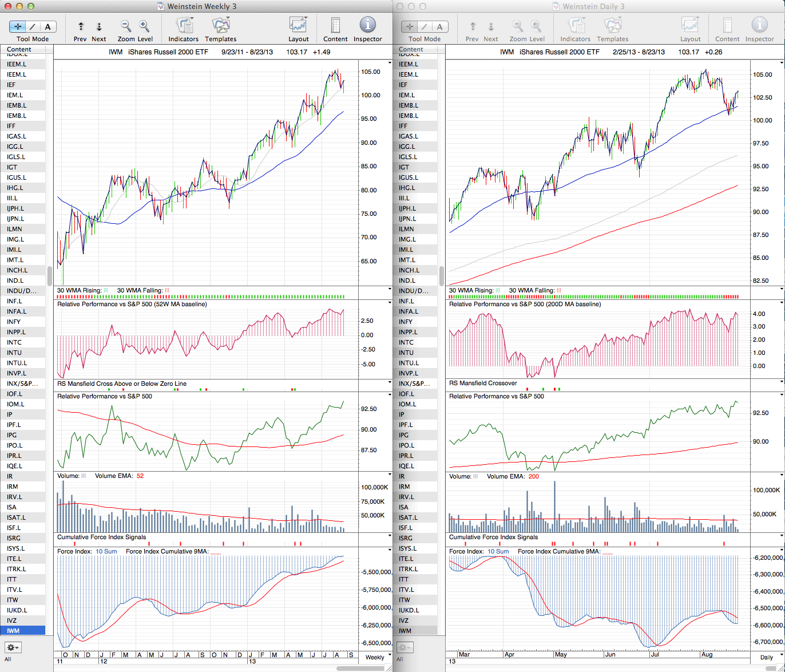Zoom out using the Weekly window's minus magnifier
The image size is (785, 672).
[x=126, y=26]
